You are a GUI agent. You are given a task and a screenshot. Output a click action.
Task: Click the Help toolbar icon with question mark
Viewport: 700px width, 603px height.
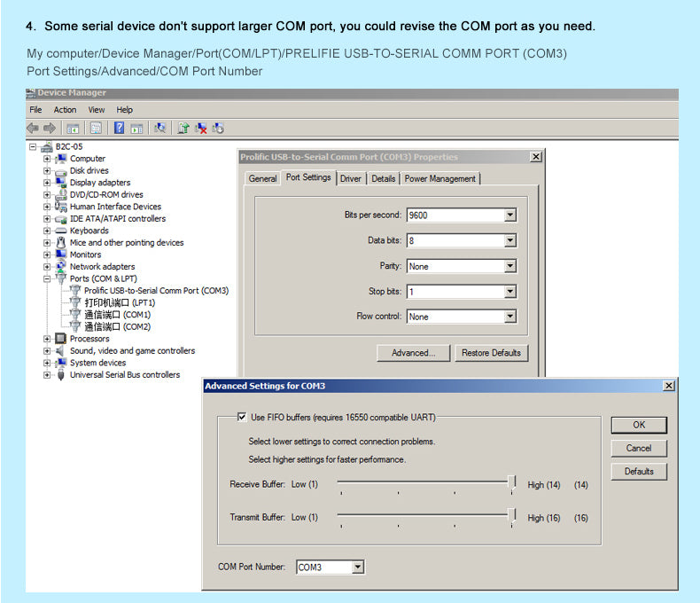coord(119,128)
